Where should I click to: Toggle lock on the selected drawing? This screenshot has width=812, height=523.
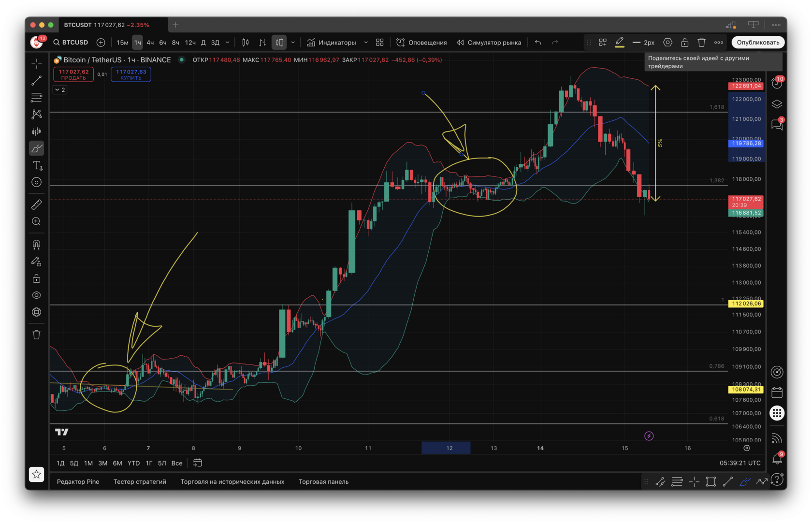[684, 43]
